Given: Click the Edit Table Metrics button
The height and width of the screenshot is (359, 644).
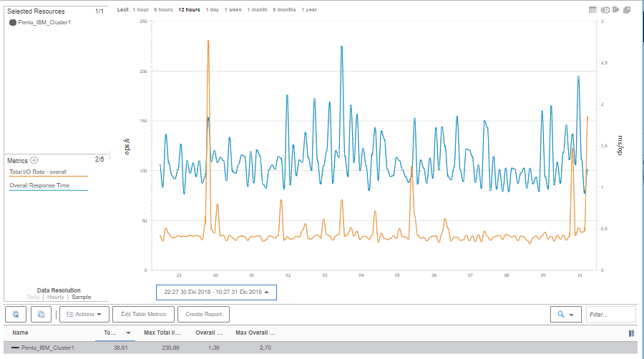Looking at the screenshot, I should coord(143,314).
